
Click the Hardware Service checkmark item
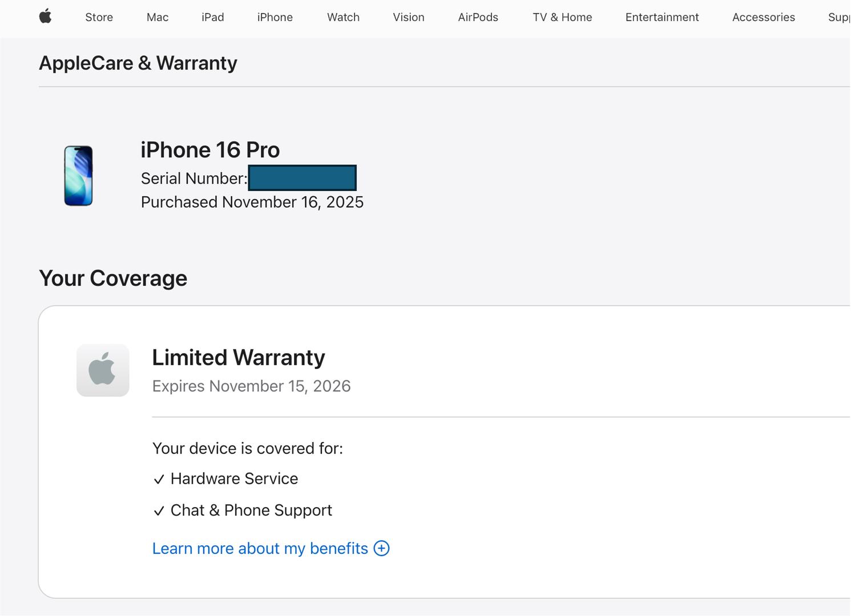coord(233,479)
